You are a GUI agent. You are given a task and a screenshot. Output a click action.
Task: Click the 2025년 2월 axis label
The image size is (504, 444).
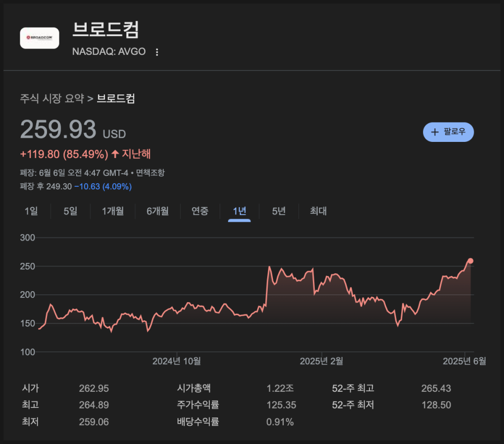pos(321,362)
